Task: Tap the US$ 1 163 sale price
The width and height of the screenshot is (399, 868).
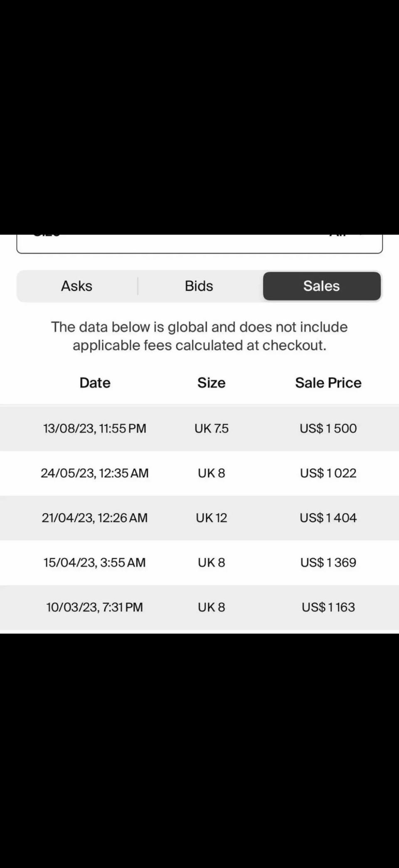Action: point(328,607)
